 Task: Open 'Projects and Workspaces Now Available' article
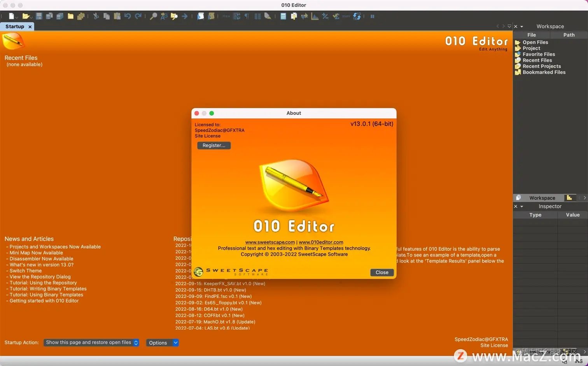pyautogui.click(x=55, y=247)
